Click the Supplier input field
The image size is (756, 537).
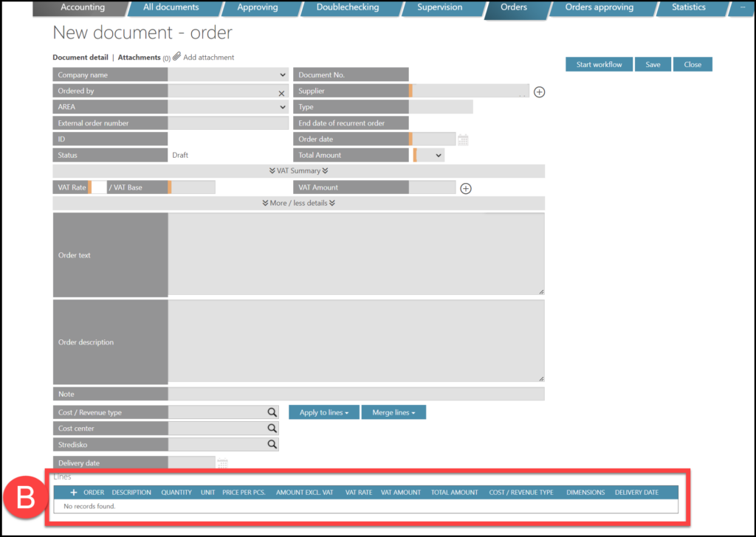coord(470,91)
